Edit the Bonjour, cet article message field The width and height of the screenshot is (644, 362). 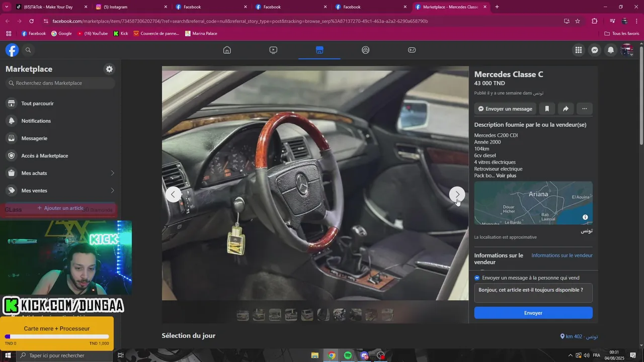point(533,293)
